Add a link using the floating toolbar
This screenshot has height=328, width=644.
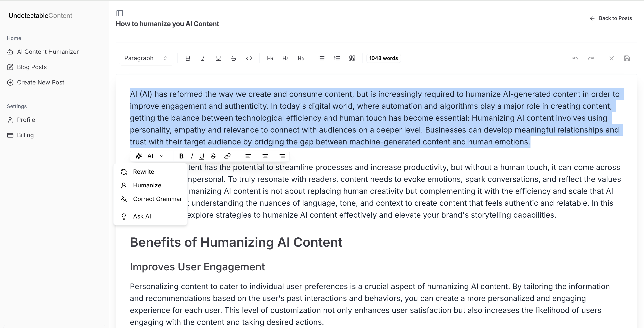(x=227, y=156)
